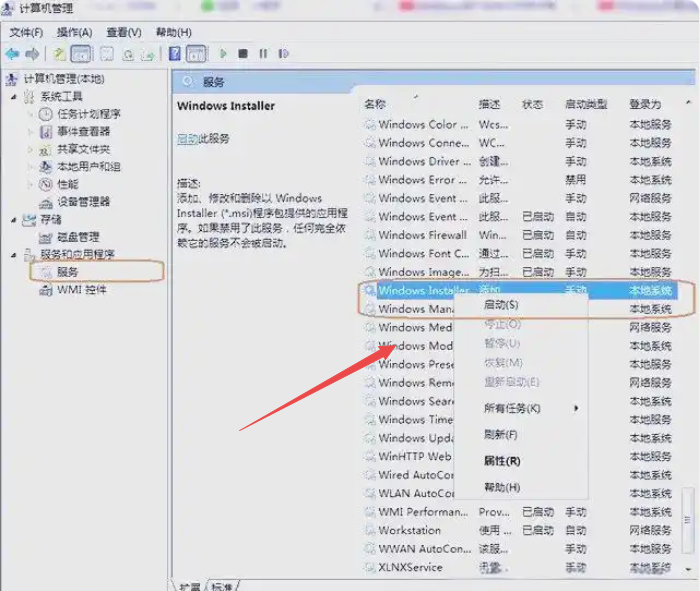Select the Workstation service row
The width and height of the screenshot is (700, 591).
click(x=519, y=530)
